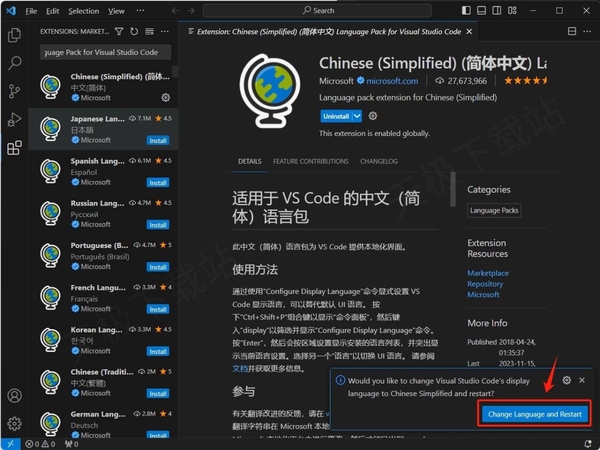Switch to Feature Contributions tab
The height and width of the screenshot is (450, 600).
tap(310, 161)
